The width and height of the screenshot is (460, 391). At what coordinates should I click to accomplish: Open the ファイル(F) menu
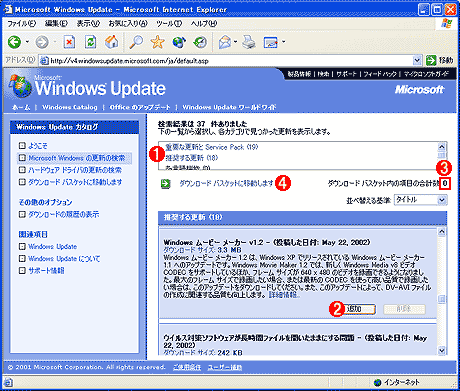coord(22,23)
